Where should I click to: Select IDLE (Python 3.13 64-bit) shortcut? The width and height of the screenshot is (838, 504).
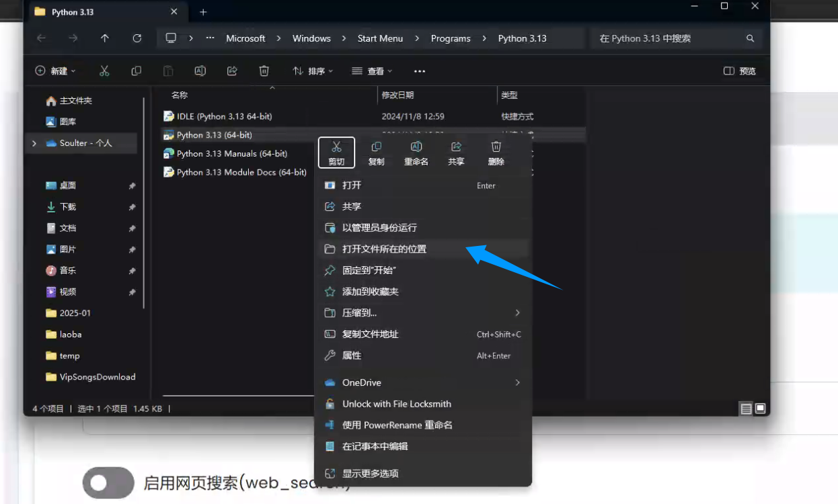[224, 116]
